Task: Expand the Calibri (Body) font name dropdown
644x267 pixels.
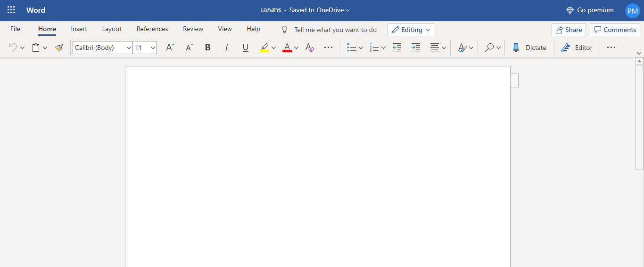Action: 129,48
